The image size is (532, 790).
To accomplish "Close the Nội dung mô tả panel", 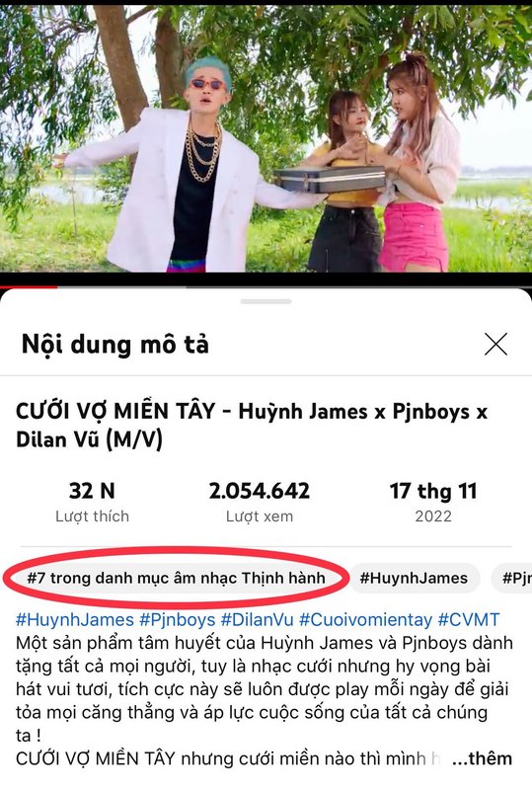I will (x=495, y=345).
